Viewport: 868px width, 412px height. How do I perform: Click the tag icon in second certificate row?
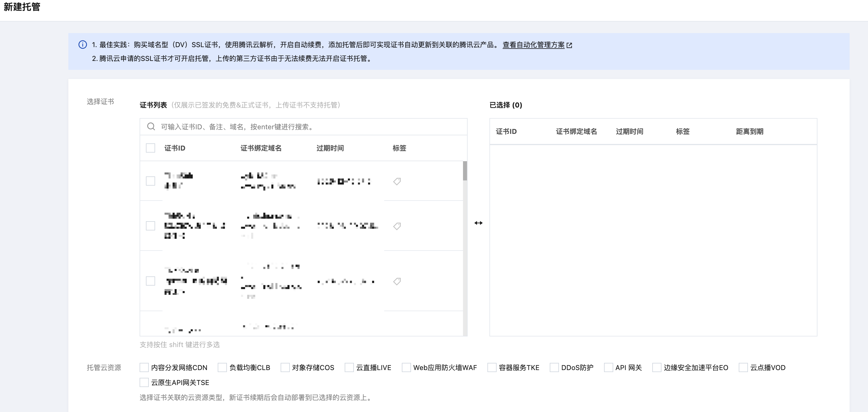click(x=397, y=226)
